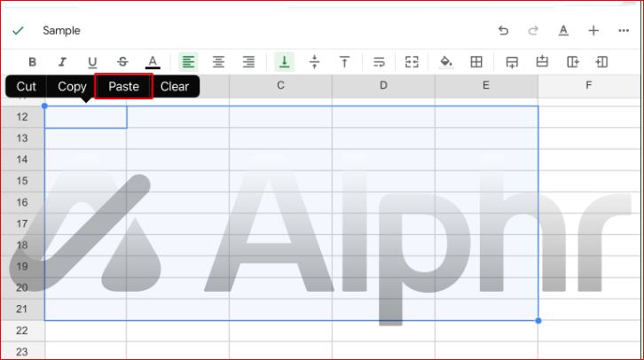
Task: Select the row 22 header
Action: click(x=22, y=331)
